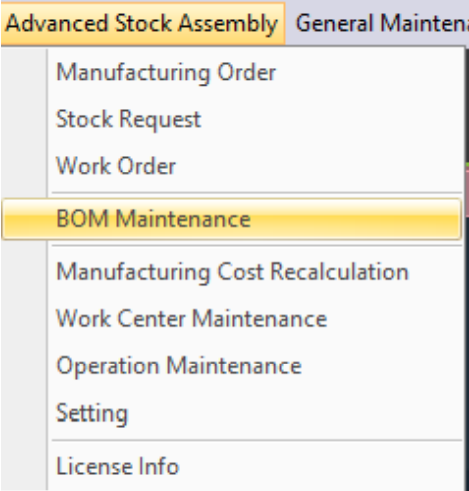Select Stock Request from the menu
The width and height of the screenshot is (469, 491).
[x=232, y=119]
